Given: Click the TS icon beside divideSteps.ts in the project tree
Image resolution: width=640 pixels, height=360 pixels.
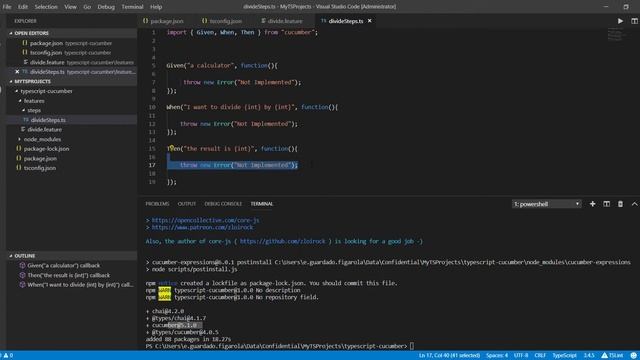Looking at the screenshot, I should pos(26,120).
